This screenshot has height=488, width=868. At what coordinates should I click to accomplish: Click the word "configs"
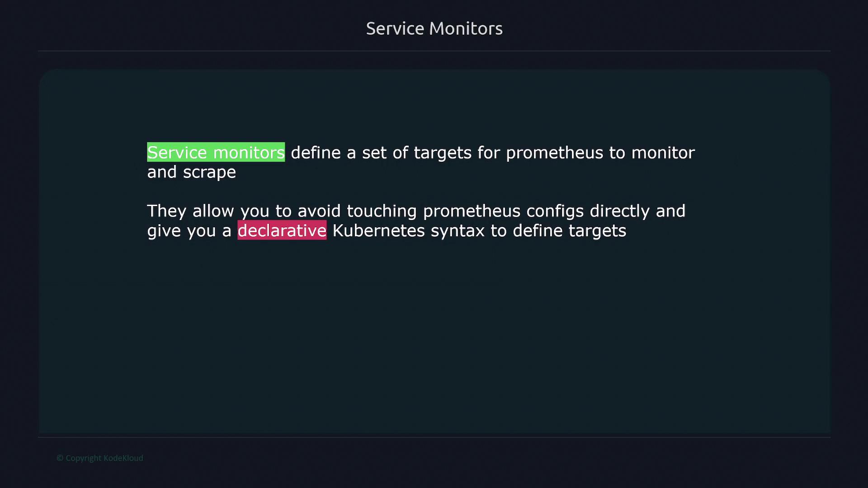click(555, 211)
